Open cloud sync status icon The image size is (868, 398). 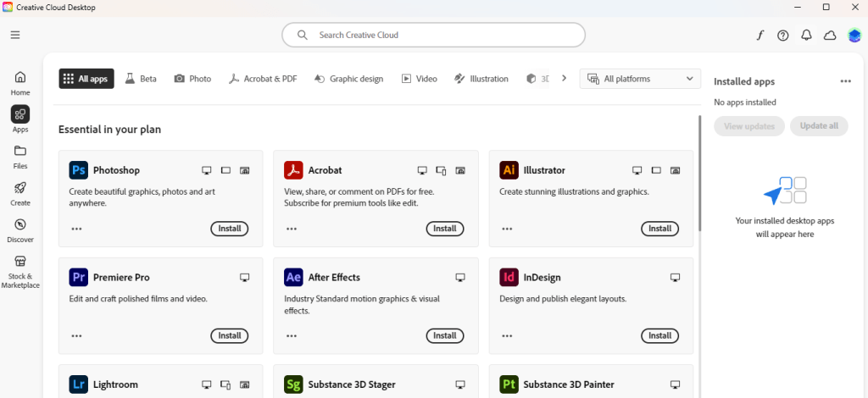coord(830,36)
